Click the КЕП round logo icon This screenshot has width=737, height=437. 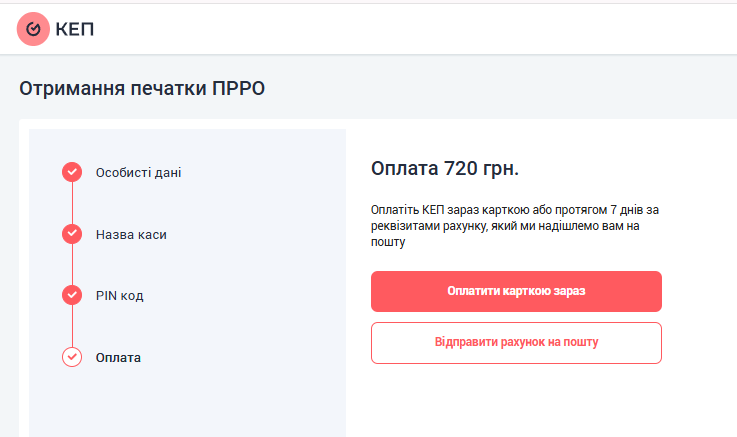(x=33, y=29)
